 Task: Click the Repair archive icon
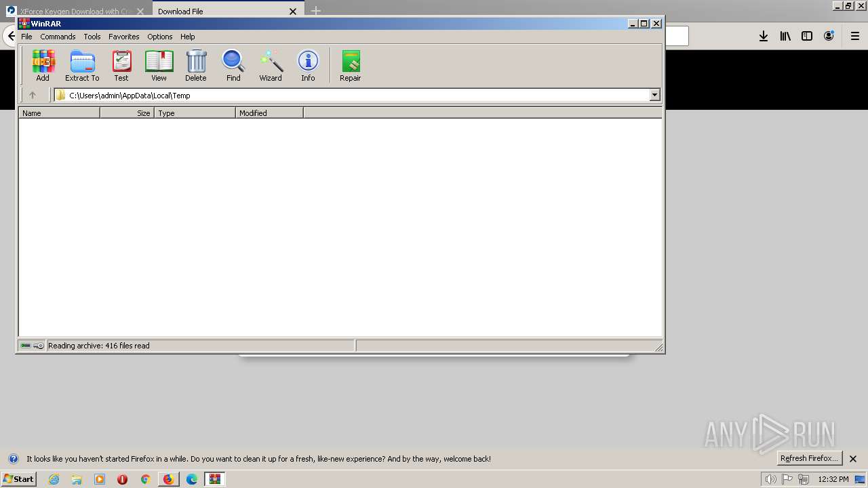(x=351, y=66)
